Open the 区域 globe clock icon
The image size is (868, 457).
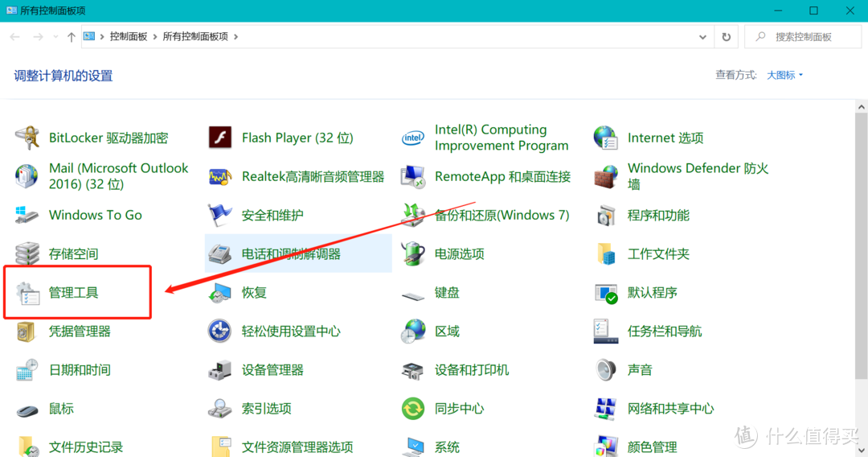coord(413,331)
